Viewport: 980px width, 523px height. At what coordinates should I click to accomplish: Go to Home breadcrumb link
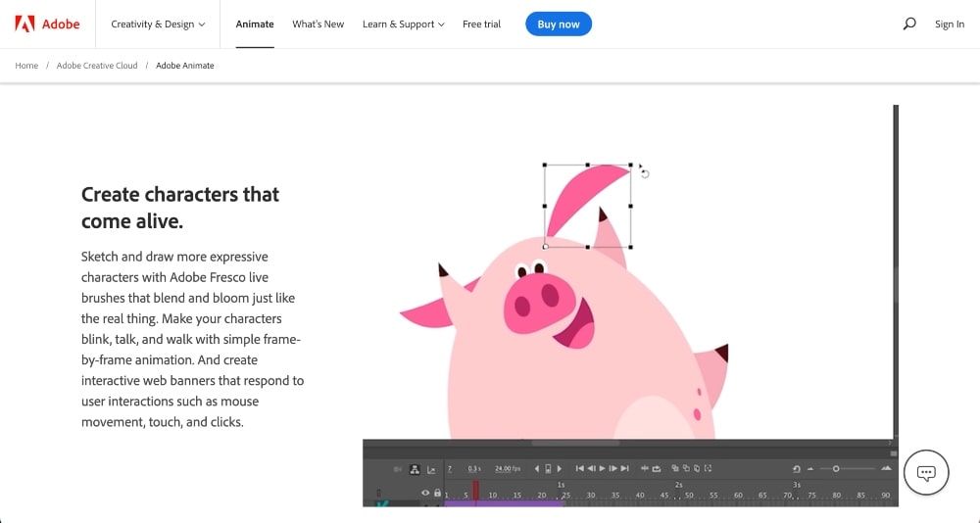[26, 65]
